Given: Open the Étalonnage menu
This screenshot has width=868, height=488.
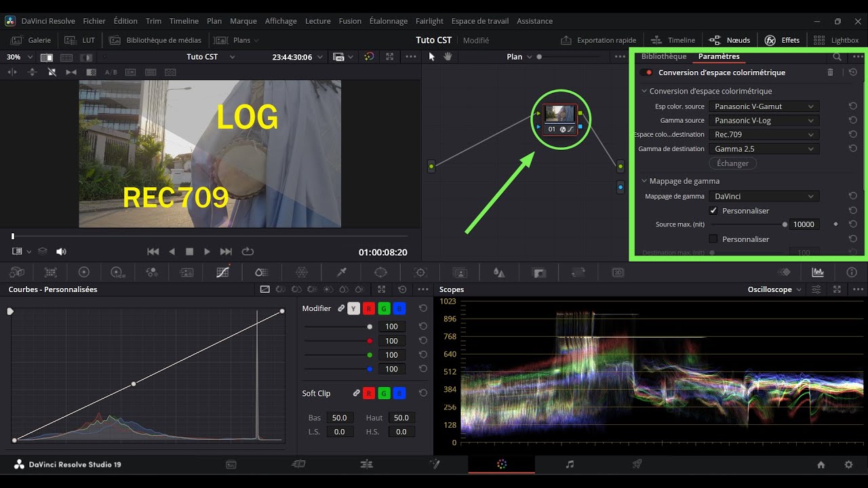Looking at the screenshot, I should (389, 21).
